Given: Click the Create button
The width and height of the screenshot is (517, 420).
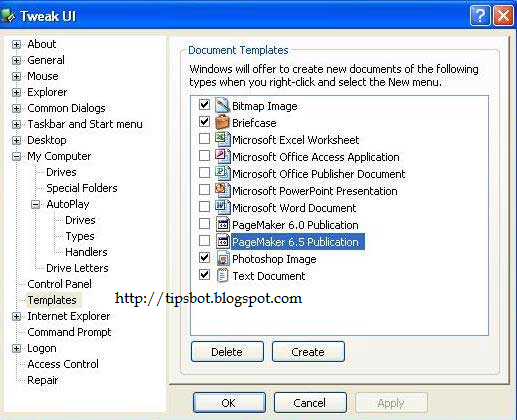Looking at the screenshot, I should coord(308,352).
